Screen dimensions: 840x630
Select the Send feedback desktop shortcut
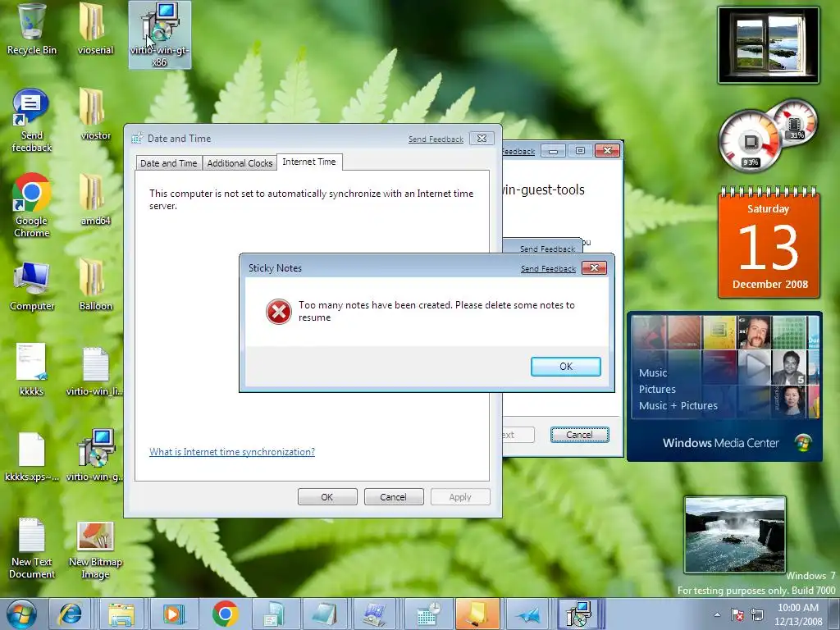[32, 121]
